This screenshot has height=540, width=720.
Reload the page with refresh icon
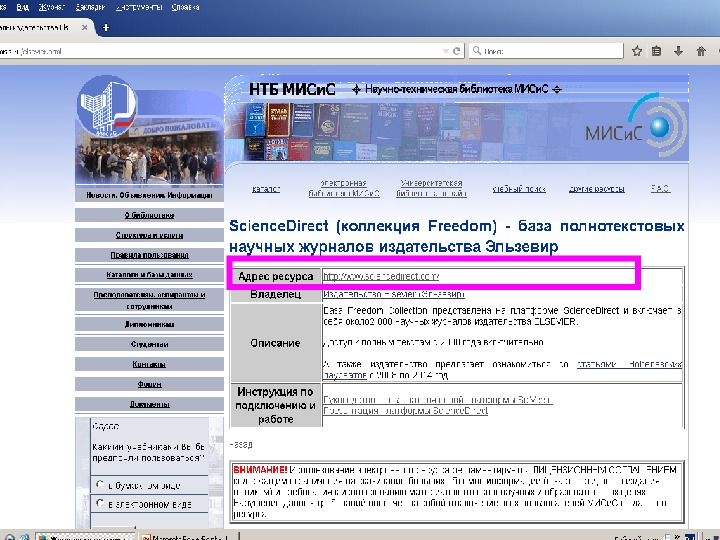coord(456,51)
